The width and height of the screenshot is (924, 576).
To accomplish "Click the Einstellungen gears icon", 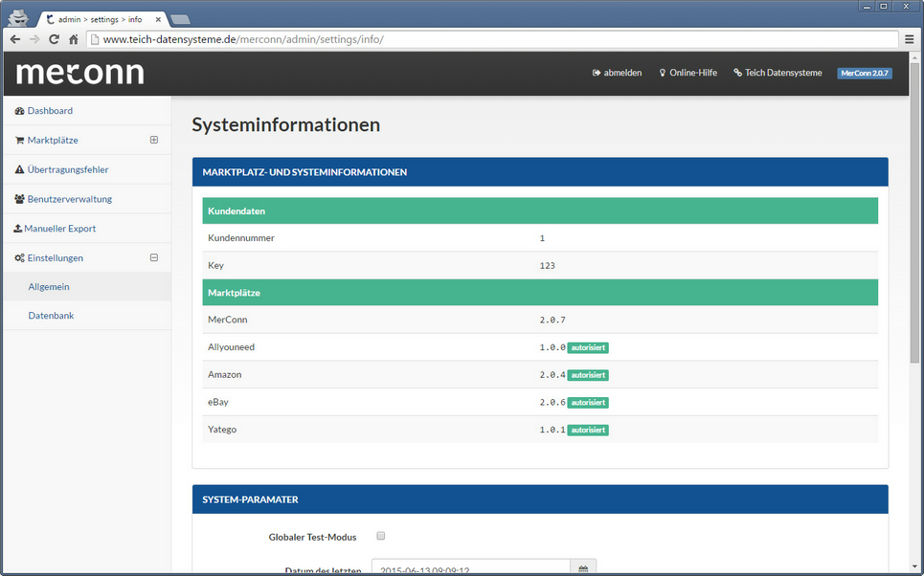I will point(19,258).
